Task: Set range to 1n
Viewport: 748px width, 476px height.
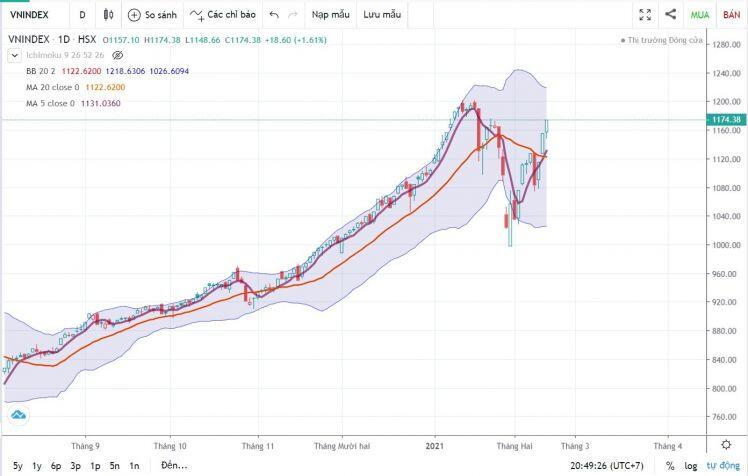Action: pyautogui.click(x=134, y=466)
